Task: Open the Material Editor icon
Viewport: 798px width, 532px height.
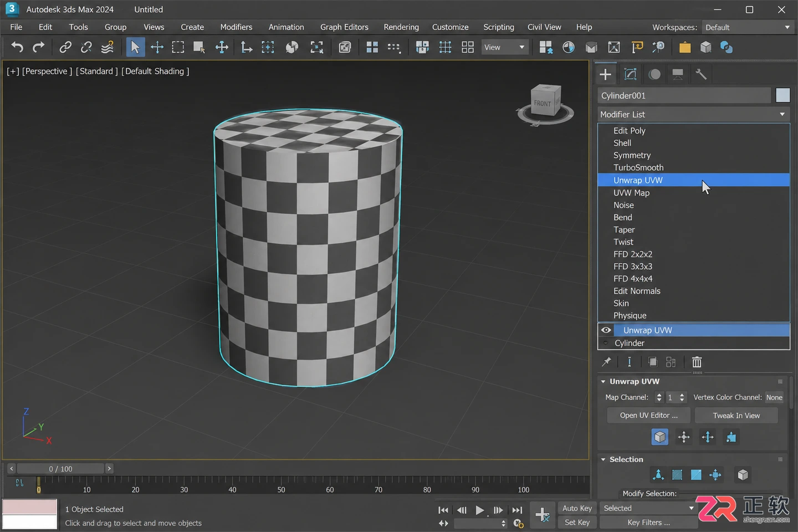Action: tap(569, 48)
